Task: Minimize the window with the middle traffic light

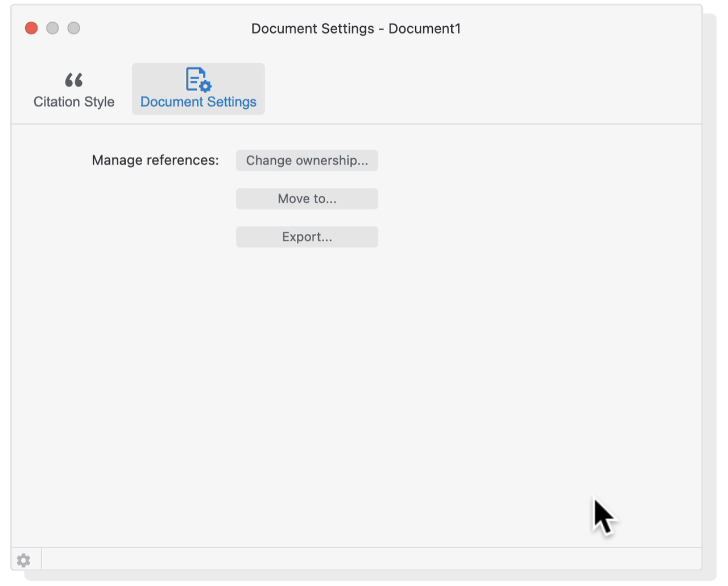Action: pos(52,28)
